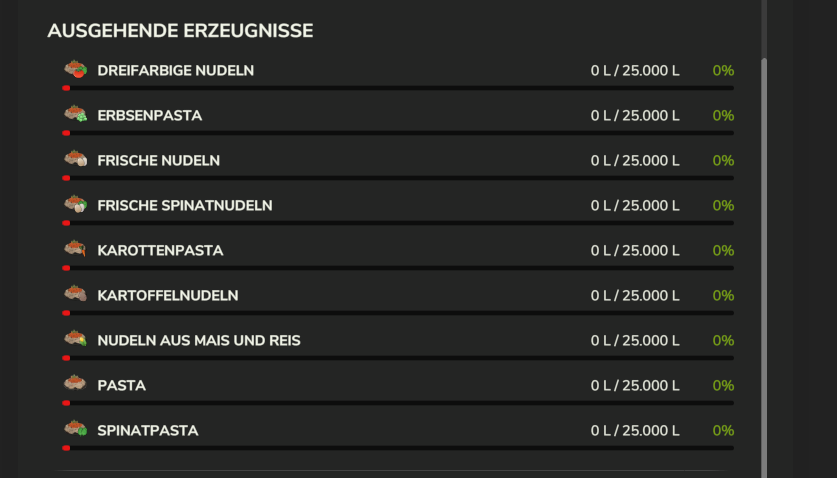Click the Erbsenpasta product name
This screenshot has width=837, height=478.
(149, 115)
